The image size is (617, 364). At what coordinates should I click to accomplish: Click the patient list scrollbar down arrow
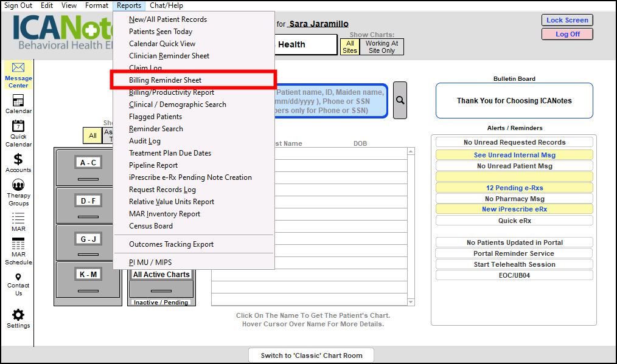coord(411,302)
